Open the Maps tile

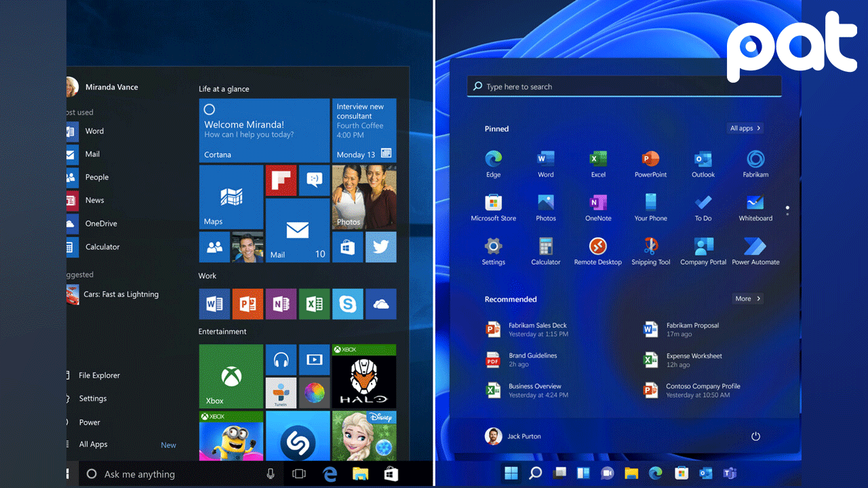[231, 197]
